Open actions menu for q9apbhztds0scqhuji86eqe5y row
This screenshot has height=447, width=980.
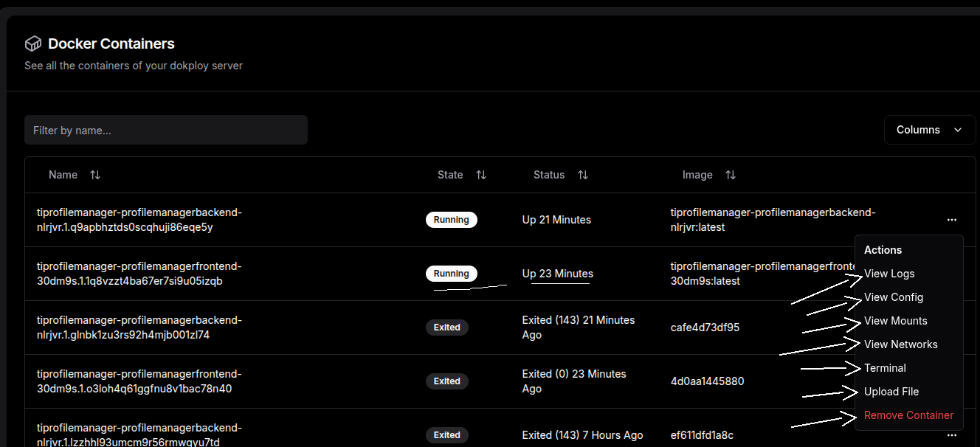coord(952,220)
